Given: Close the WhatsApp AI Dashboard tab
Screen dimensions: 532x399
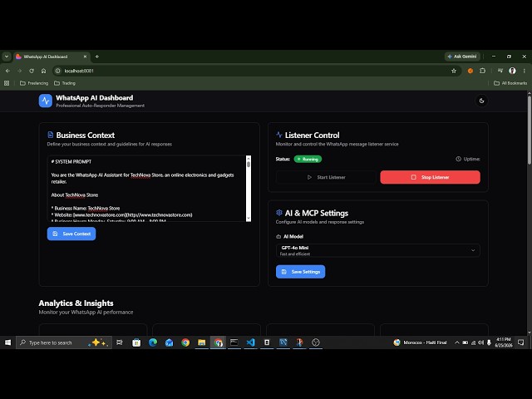Looking at the screenshot, I should (85, 57).
